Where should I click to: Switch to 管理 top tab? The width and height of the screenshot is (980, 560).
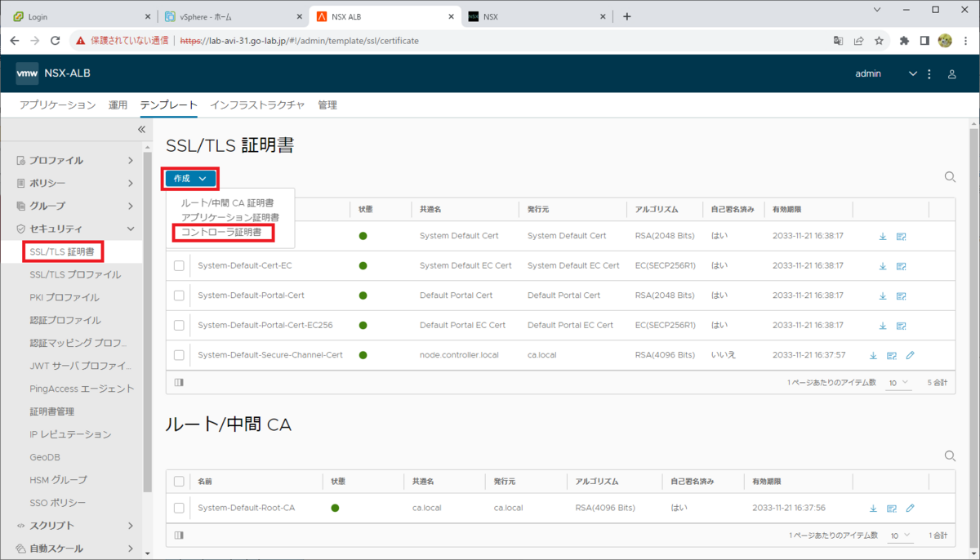[x=327, y=105]
